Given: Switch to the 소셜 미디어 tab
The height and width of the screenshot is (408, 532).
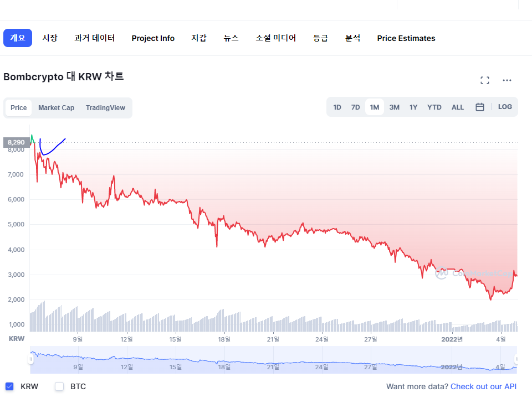Looking at the screenshot, I should coord(276,38).
